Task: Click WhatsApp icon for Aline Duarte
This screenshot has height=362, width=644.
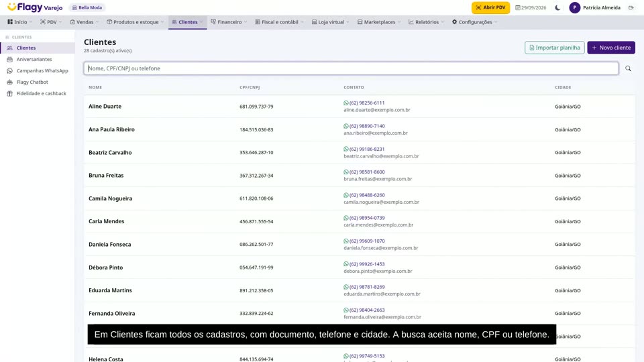Action: click(346, 103)
